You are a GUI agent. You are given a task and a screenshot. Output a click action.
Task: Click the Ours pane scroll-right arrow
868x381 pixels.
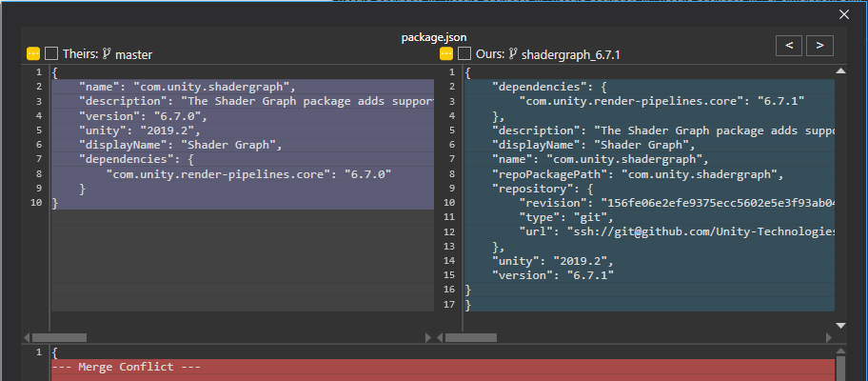point(829,337)
